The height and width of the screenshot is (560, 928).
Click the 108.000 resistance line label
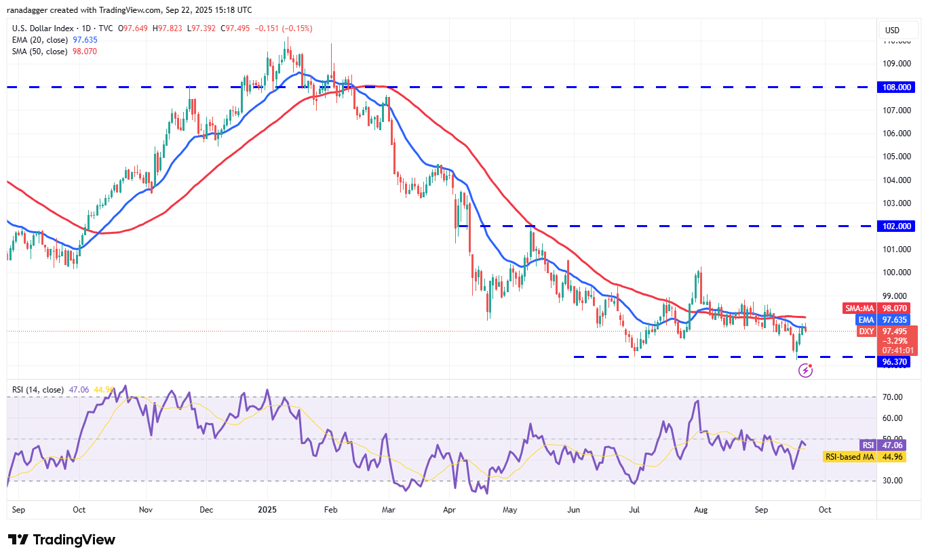point(897,87)
